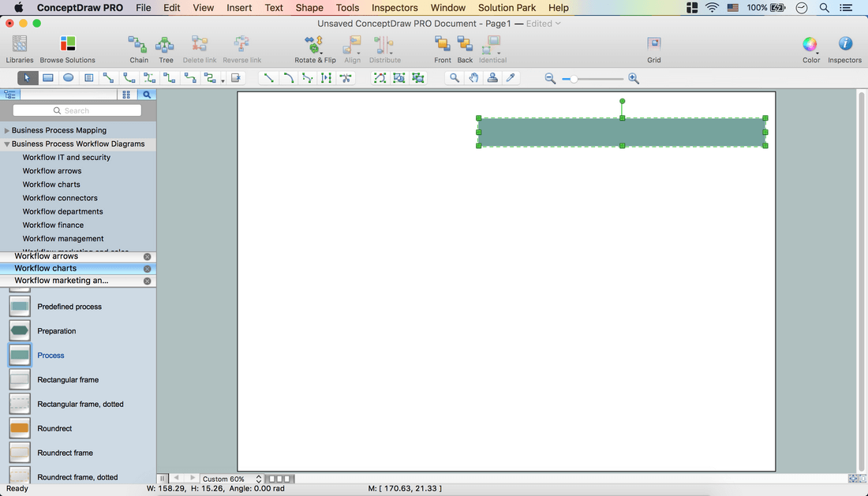Screen dimensions: 868x496
Task: Open the Edited document status dropdown
Action: pos(543,23)
